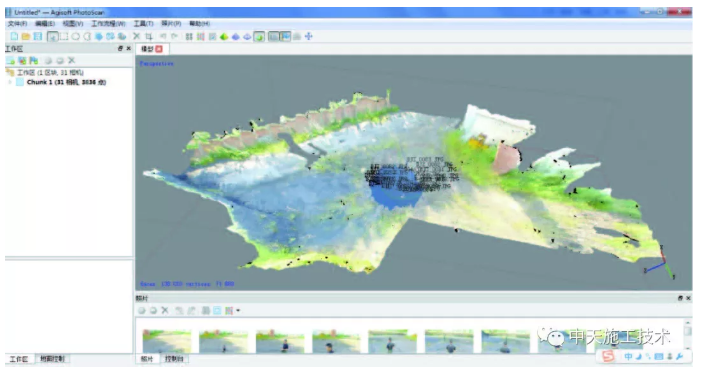Rotate the photo right in the photos pane

191,311
